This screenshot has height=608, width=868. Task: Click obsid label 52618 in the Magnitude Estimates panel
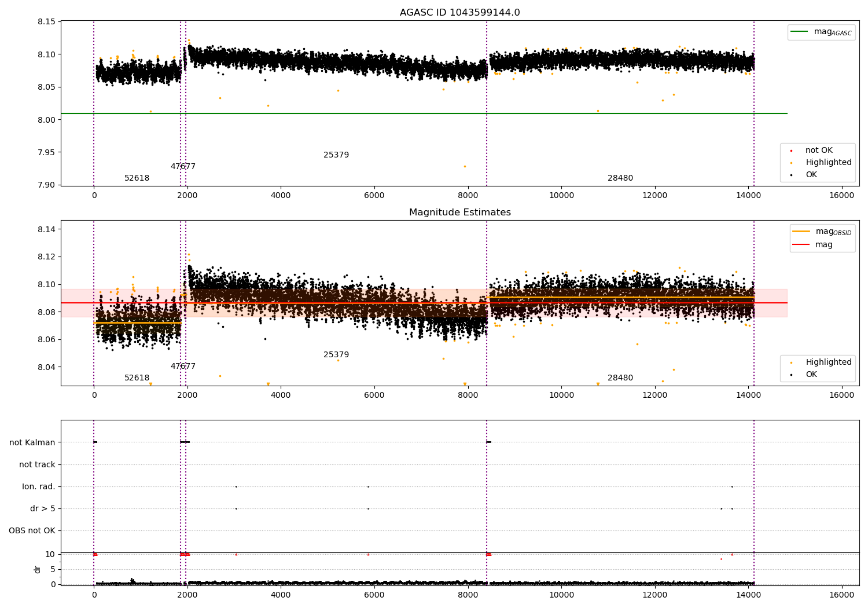(137, 378)
